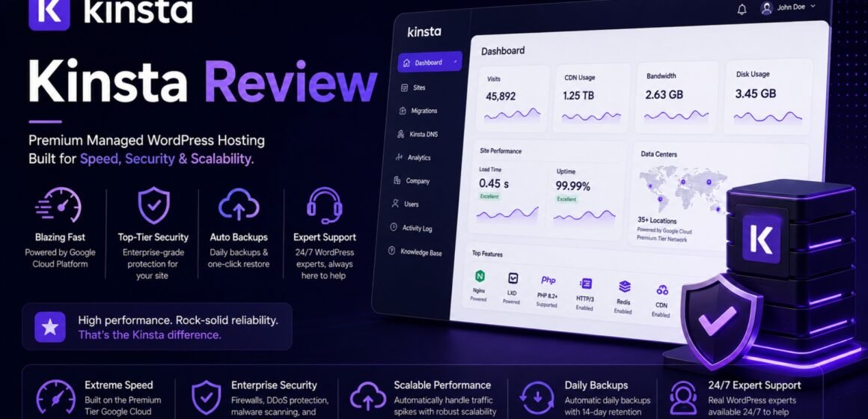868x419 pixels.
Task: Expand the chevron on the Dashboard item
Action: point(455,63)
